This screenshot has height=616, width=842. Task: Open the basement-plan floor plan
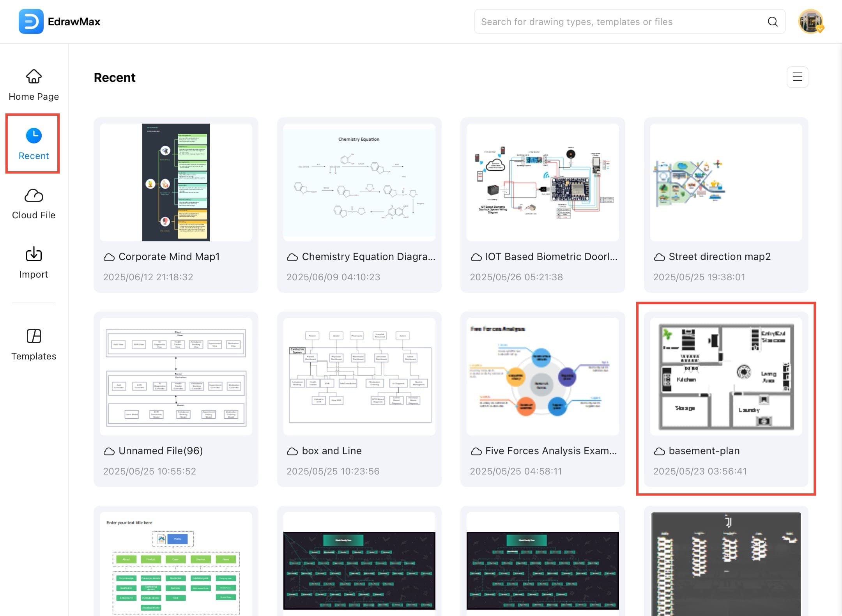click(726, 377)
